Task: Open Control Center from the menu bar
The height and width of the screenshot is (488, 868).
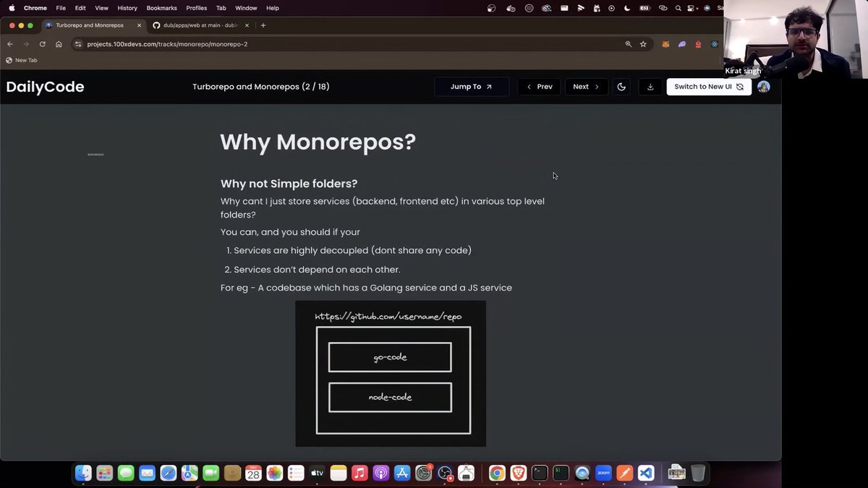Action: click(689, 7)
